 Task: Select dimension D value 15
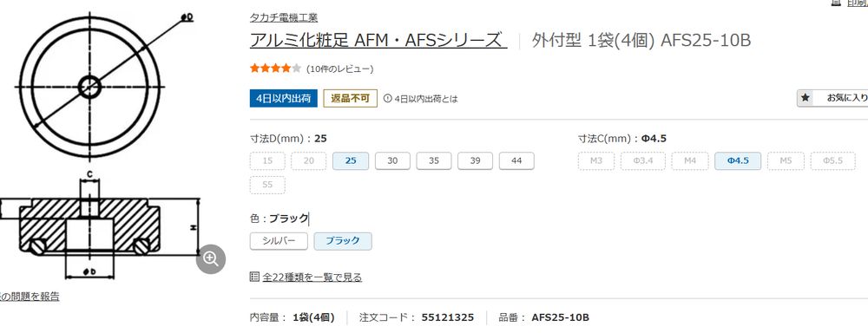point(267,161)
